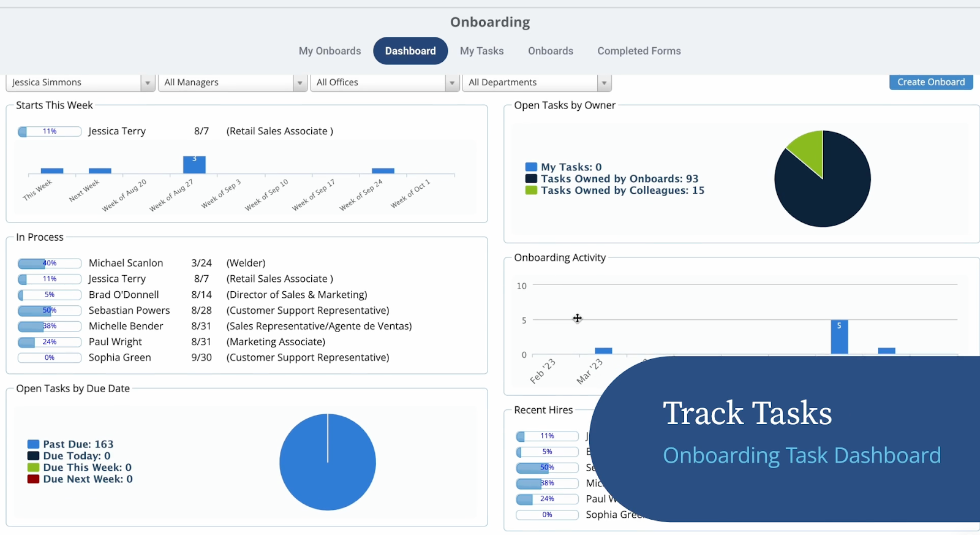Click the green Tasks Owned by Colleagues swatch
This screenshot has height=535, width=980.
point(531,190)
